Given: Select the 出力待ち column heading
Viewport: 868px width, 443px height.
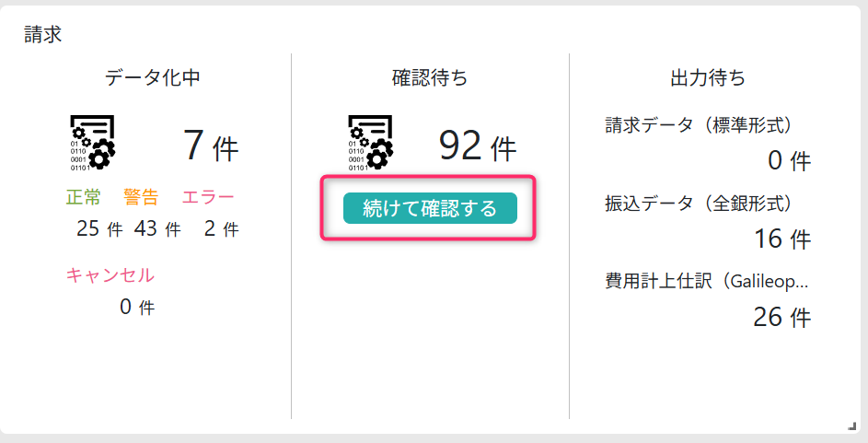Looking at the screenshot, I should pos(707,78).
